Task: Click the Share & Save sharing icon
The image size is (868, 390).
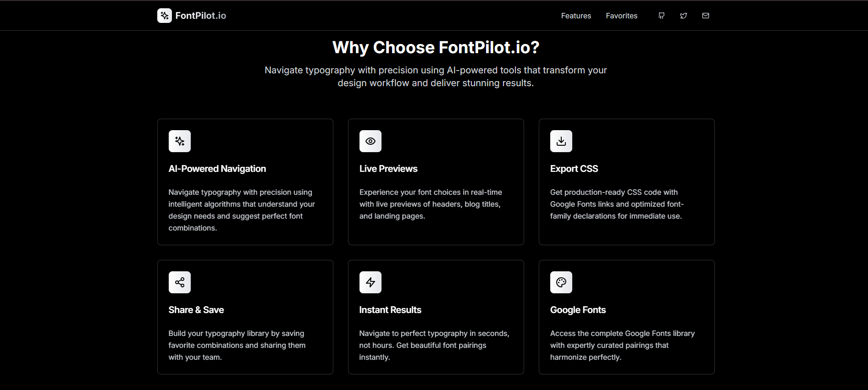Action: pos(179,282)
